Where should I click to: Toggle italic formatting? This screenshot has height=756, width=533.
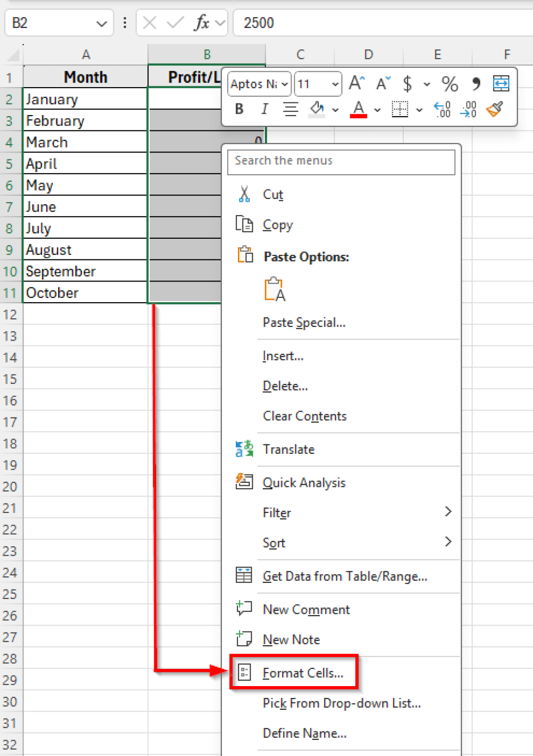(265, 109)
